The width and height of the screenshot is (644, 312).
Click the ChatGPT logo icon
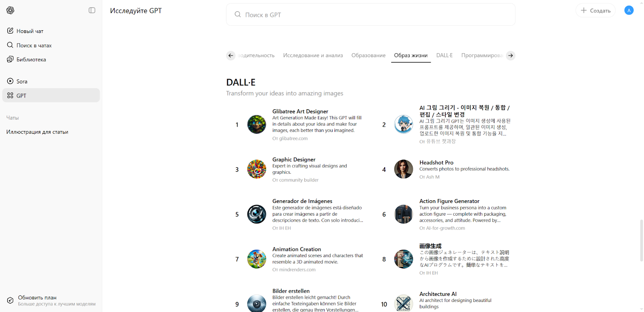click(10, 10)
